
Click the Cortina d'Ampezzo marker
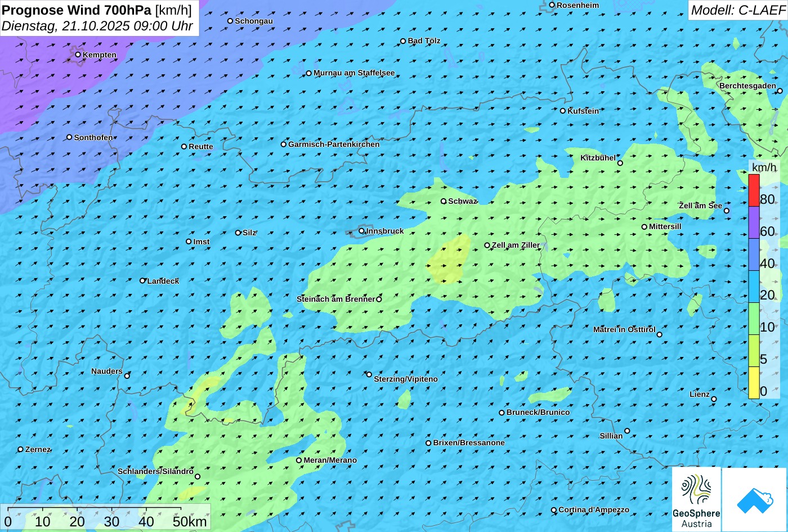[554, 510]
